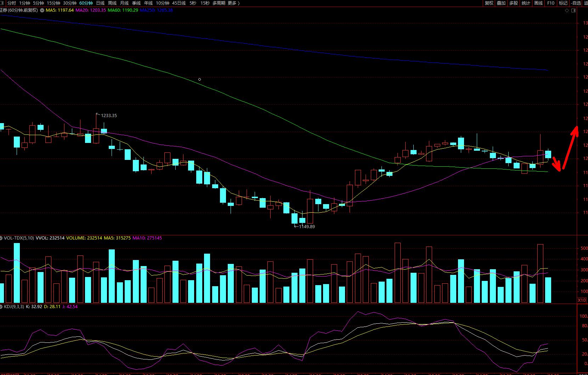588x375 pixels.
Task: Select the 45日线 period tab
Action: [x=179, y=3]
